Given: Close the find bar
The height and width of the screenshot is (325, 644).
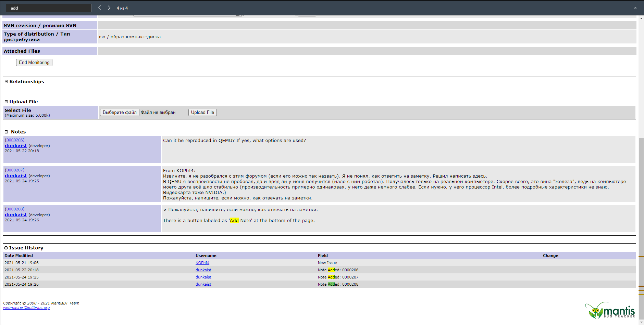Looking at the screenshot, I should 635,8.
